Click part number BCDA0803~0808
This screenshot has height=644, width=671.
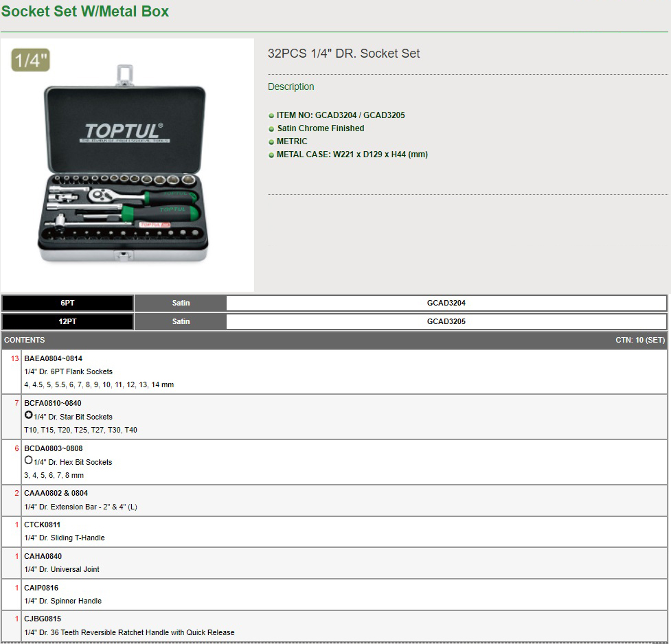pos(53,448)
